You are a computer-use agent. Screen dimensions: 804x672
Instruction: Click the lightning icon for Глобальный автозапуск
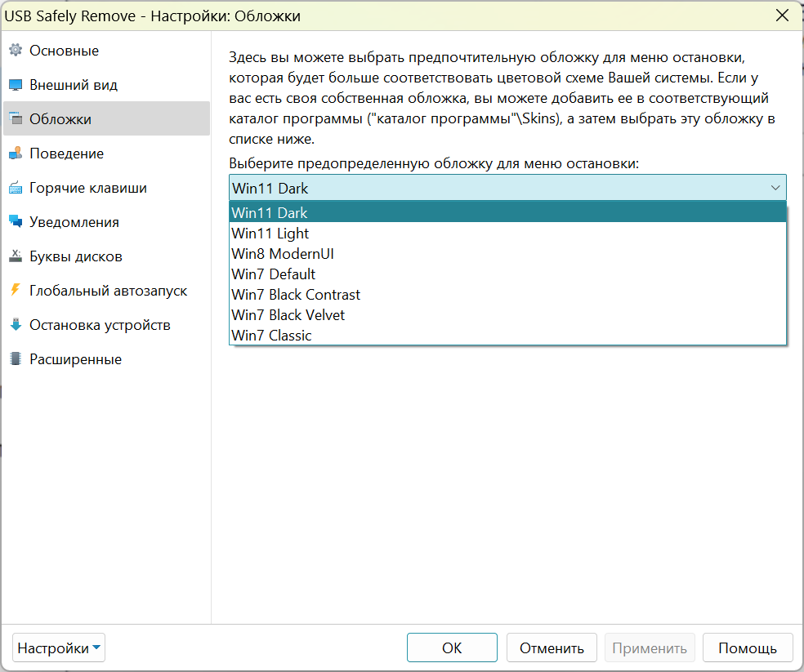pyautogui.click(x=16, y=290)
